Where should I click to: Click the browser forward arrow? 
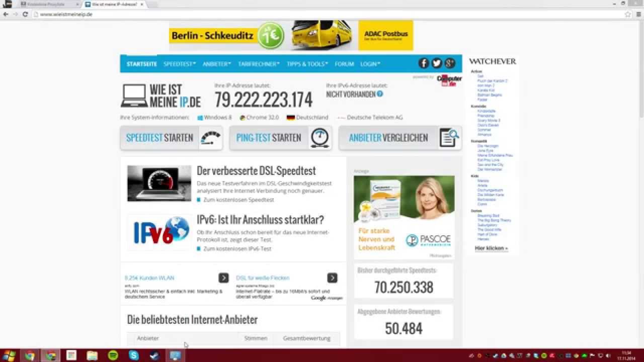click(15, 14)
